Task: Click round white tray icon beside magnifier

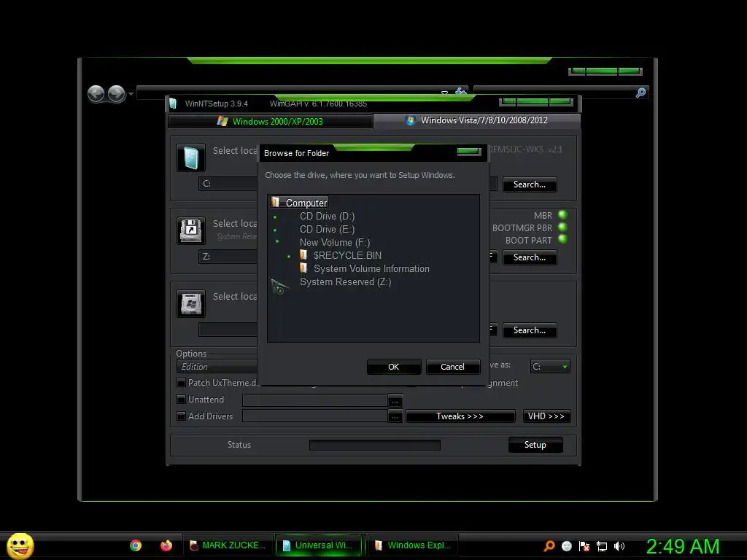Action: (x=566, y=546)
